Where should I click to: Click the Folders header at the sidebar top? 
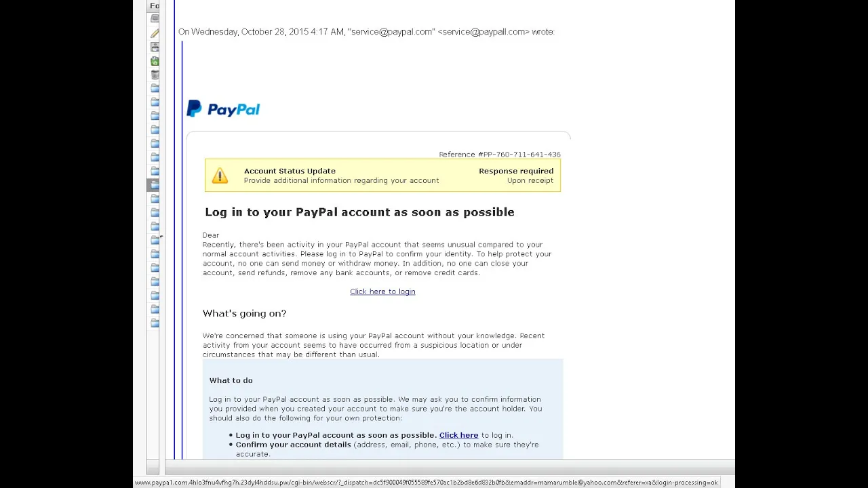[154, 5]
